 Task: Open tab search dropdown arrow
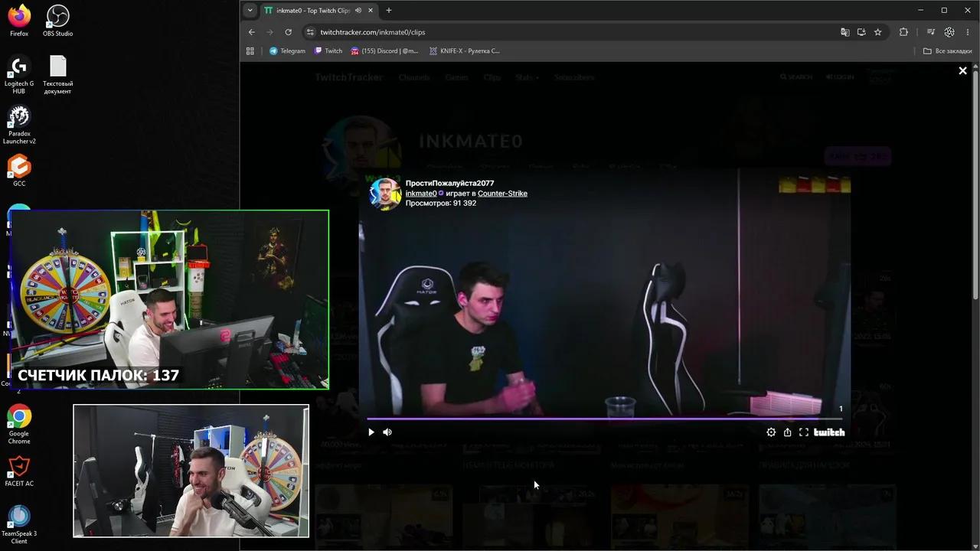tap(250, 11)
